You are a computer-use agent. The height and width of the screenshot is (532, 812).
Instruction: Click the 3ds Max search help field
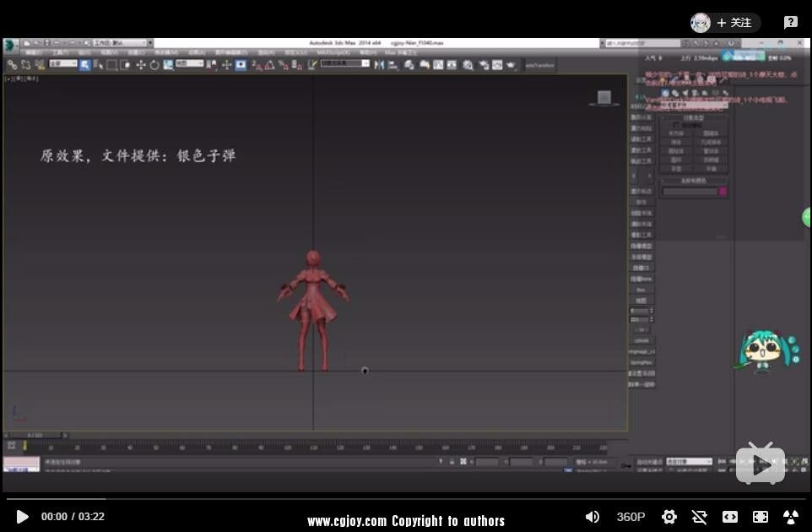[642, 43]
